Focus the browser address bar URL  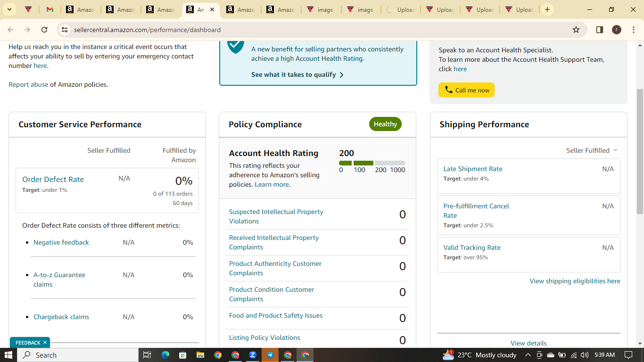147,30
